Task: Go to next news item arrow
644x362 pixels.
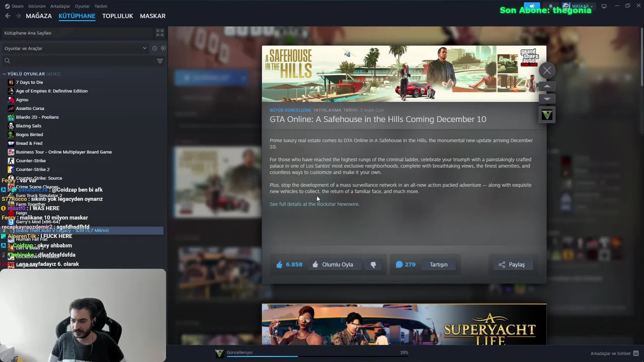Action: click(x=547, y=99)
